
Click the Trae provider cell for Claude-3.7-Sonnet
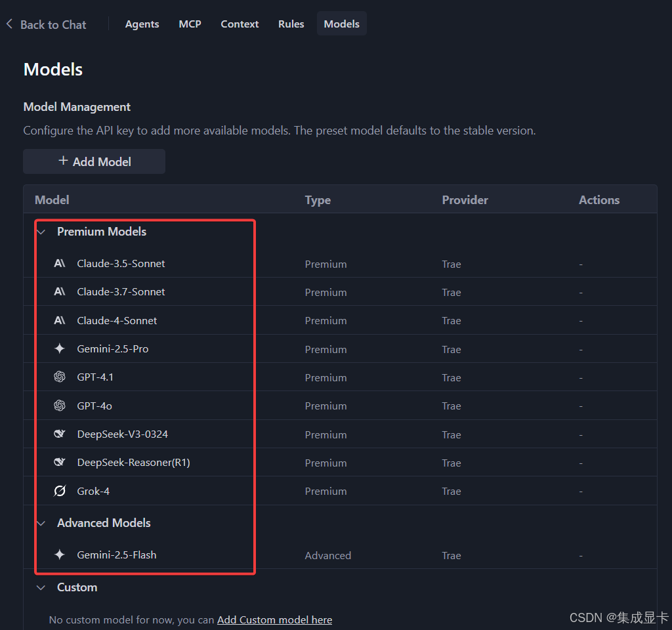coord(451,292)
